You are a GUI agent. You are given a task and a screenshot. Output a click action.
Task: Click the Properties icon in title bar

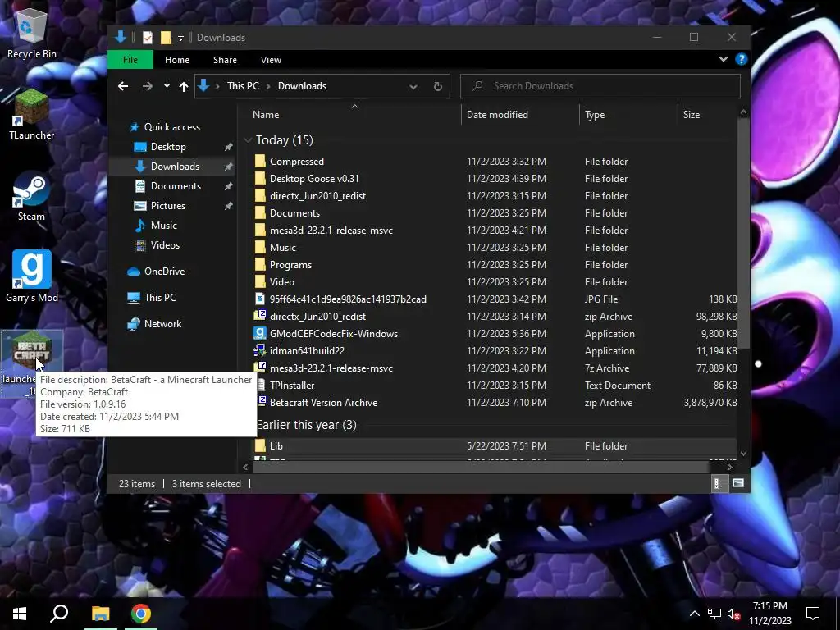pyautogui.click(x=148, y=38)
